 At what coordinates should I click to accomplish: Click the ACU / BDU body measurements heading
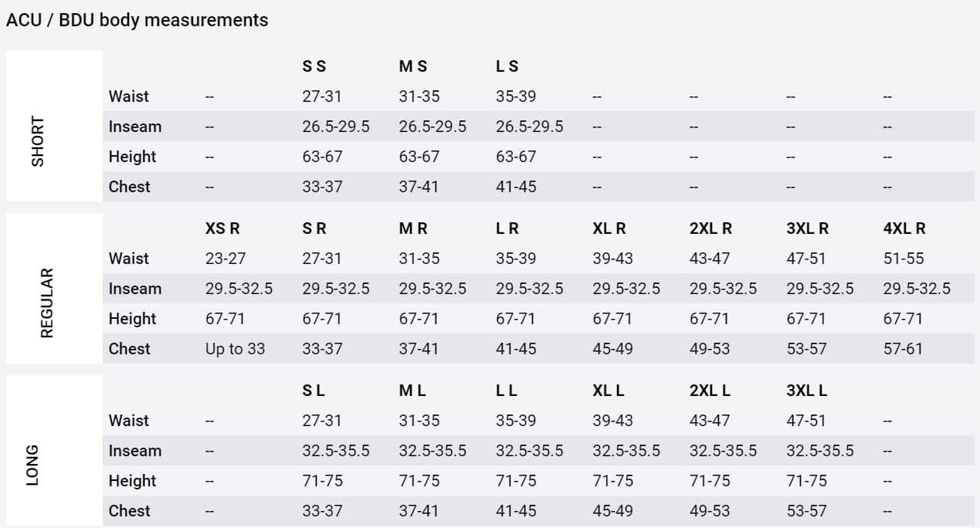pos(137,21)
